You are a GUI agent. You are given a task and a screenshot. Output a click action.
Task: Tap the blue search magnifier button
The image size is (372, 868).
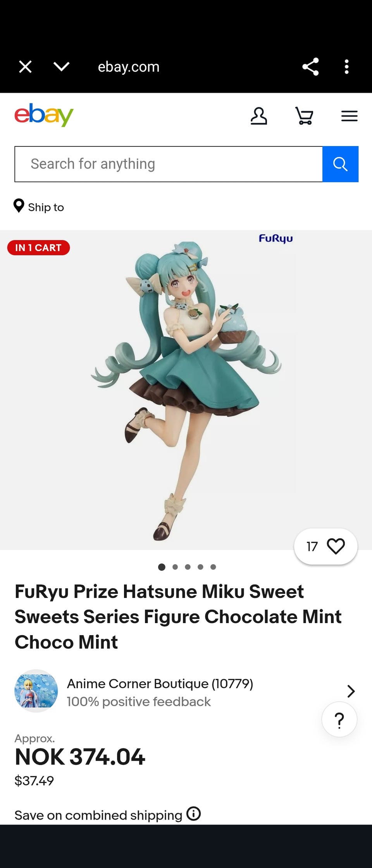pyautogui.click(x=340, y=164)
